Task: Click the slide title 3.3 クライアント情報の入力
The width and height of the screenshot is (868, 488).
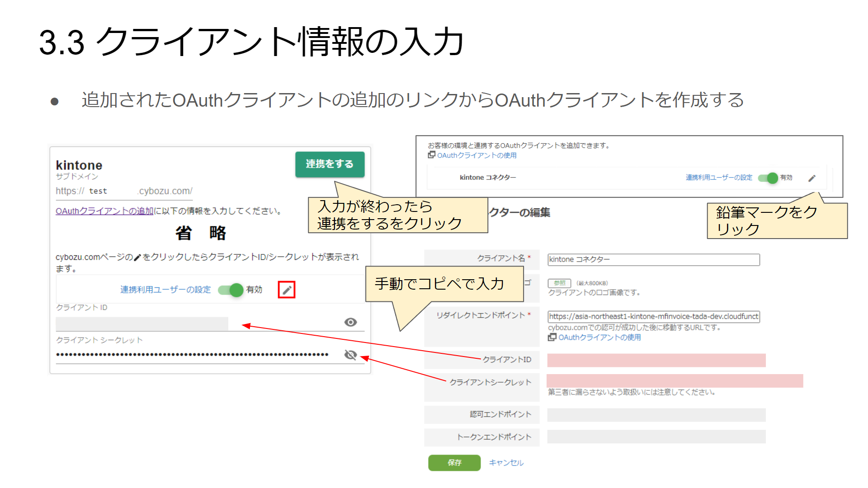Action: 251,42
